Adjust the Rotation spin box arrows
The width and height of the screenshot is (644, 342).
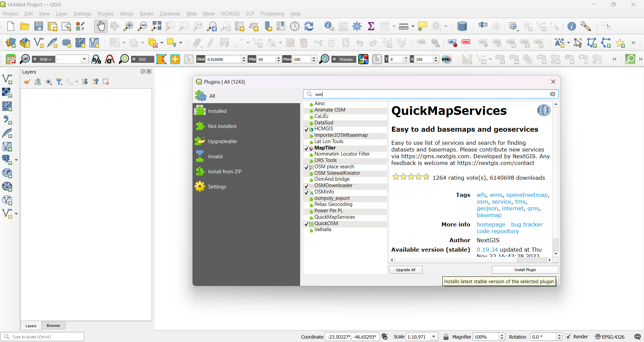tap(559, 337)
